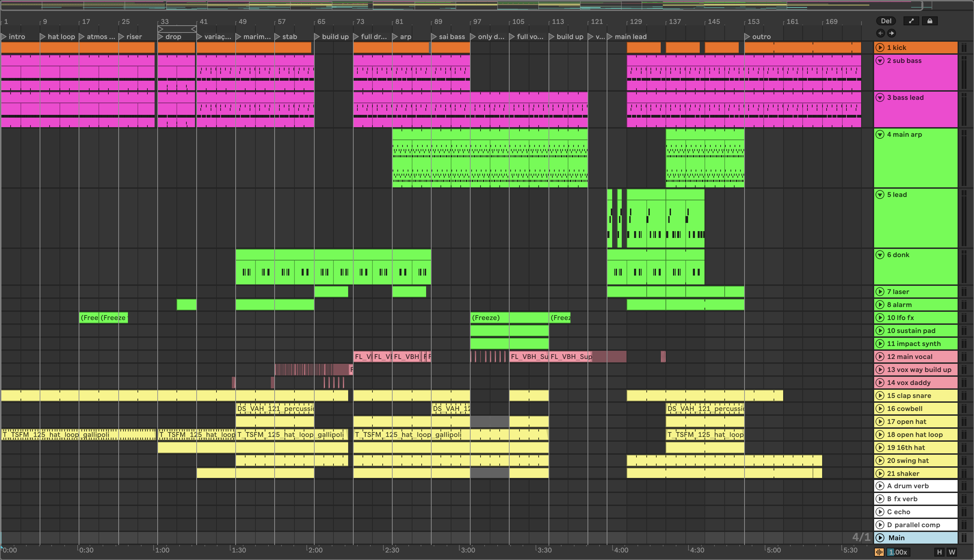Click the hat loop locator
Screen dimensions: 974x560
[43, 37]
